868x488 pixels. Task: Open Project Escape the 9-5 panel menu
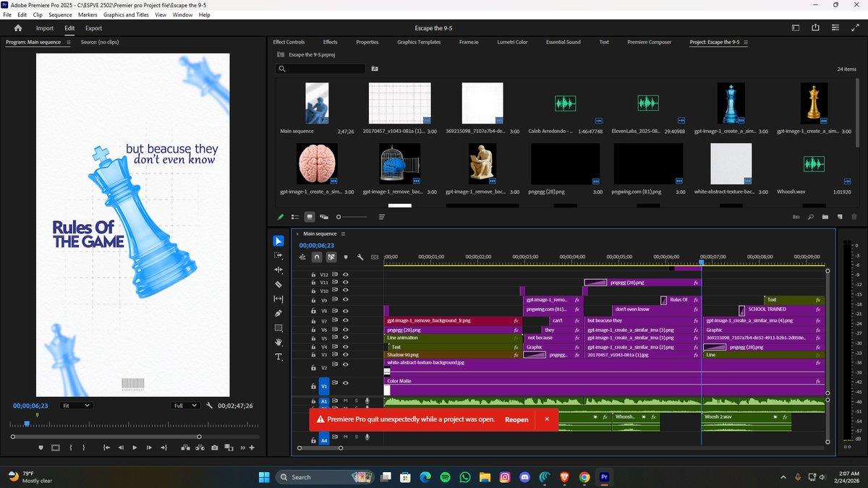[746, 42]
